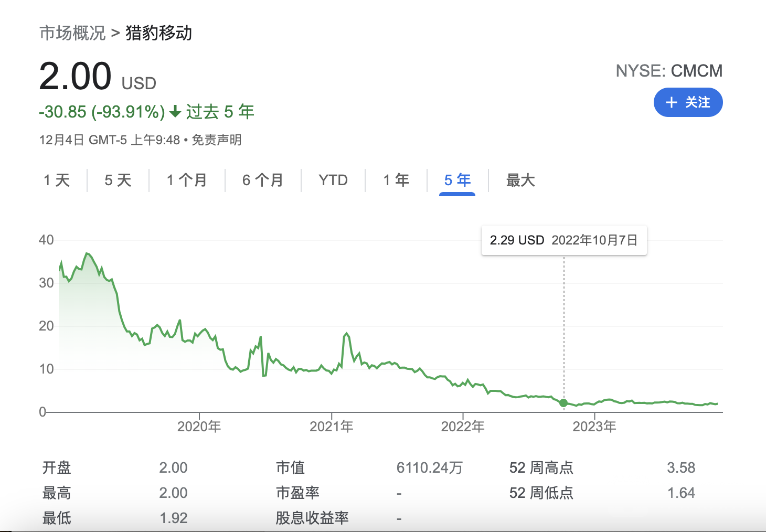Click the 2023年 axis label

pos(594,426)
